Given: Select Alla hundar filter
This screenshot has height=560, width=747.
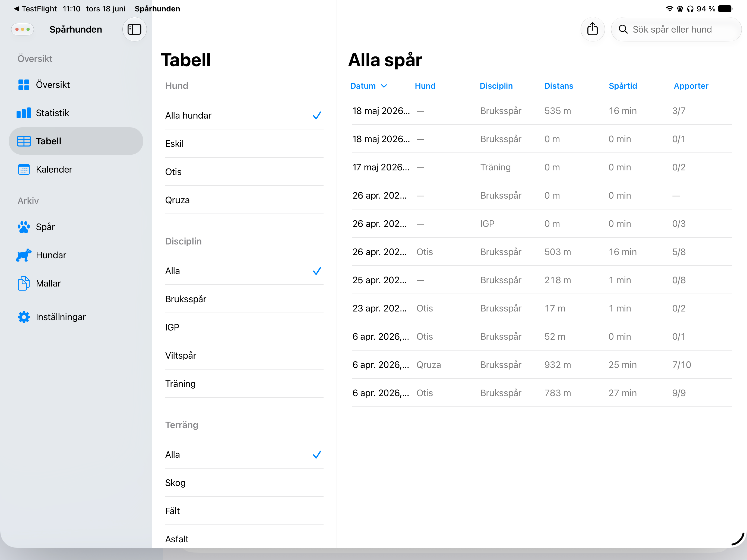Looking at the screenshot, I should 244,115.
